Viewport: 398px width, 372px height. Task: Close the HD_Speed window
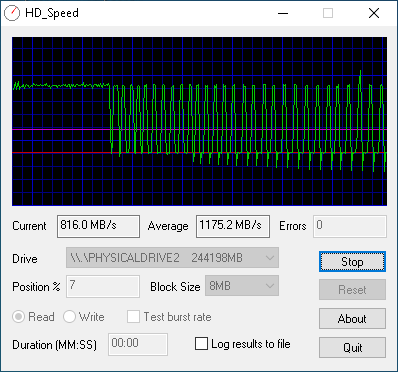tap(374, 13)
